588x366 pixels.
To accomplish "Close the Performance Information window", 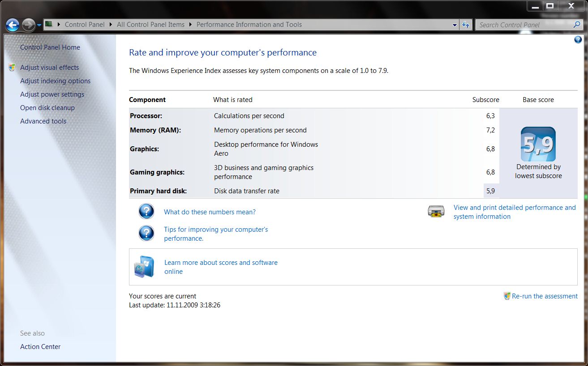I will point(571,6).
